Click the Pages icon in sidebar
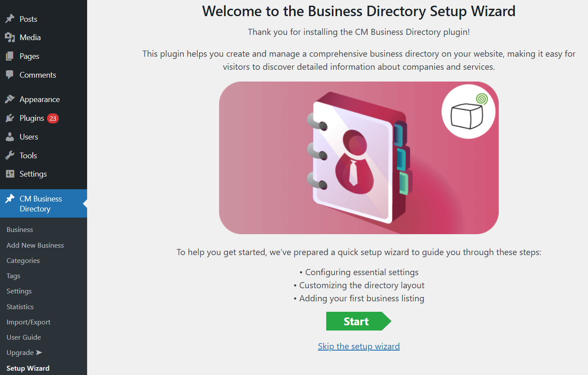588x375 pixels. coord(10,56)
